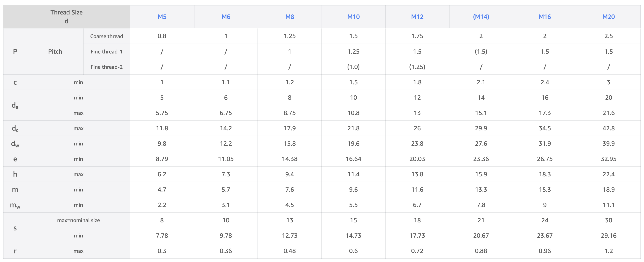
Task: Click the M5 coarse pitch value 0.8
Action: (x=162, y=36)
